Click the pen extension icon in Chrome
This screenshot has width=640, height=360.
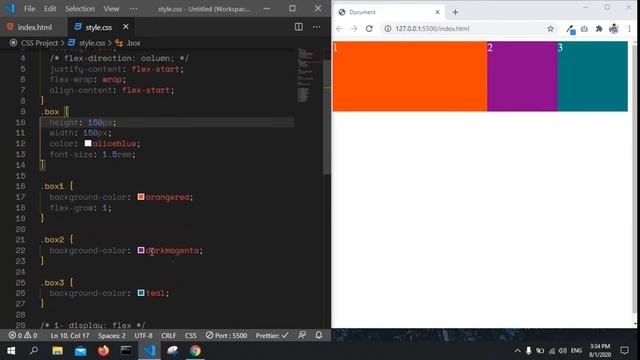pos(570,29)
